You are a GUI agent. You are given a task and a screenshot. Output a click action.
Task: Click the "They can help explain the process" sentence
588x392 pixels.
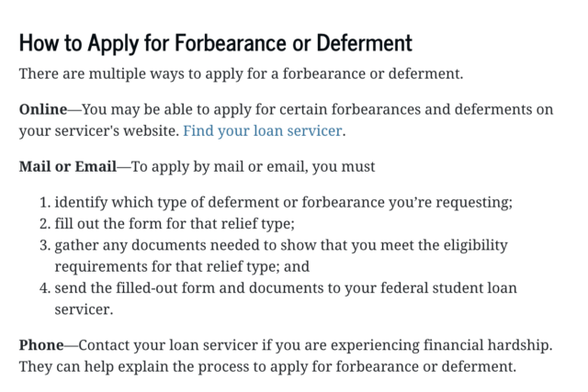[268, 367]
